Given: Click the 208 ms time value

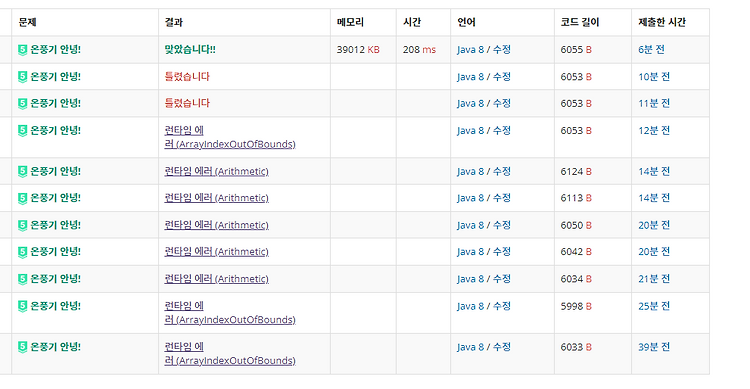Looking at the screenshot, I should 419,50.
